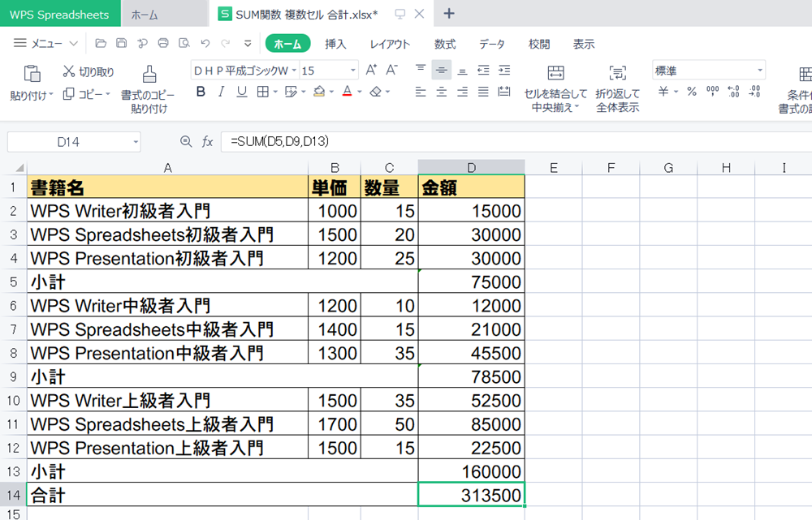The height and width of the screenshot is (520, 812).
Task: Expand currency ¥ format arrow
Action: [x=676, y=92]
